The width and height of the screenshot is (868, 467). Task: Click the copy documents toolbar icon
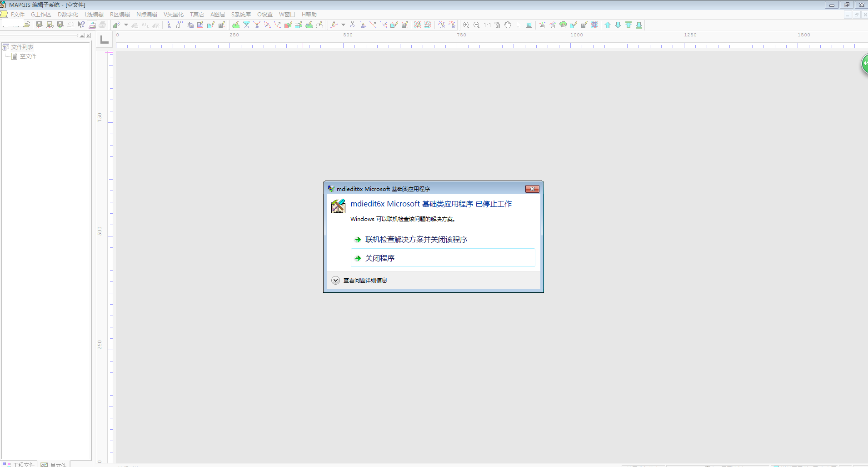click(190, 25)
